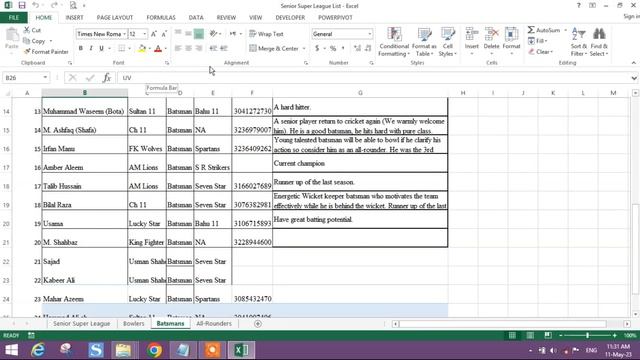Click the formula bar input field
Image resolution: width=640 pixels, height=360 pixels.
pos(373,78)
